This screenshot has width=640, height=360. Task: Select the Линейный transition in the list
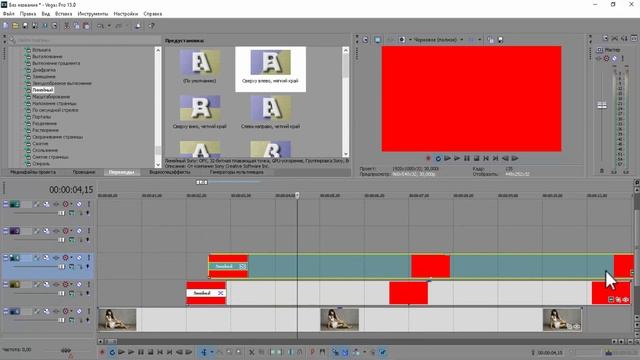click(x=43, y=90)
